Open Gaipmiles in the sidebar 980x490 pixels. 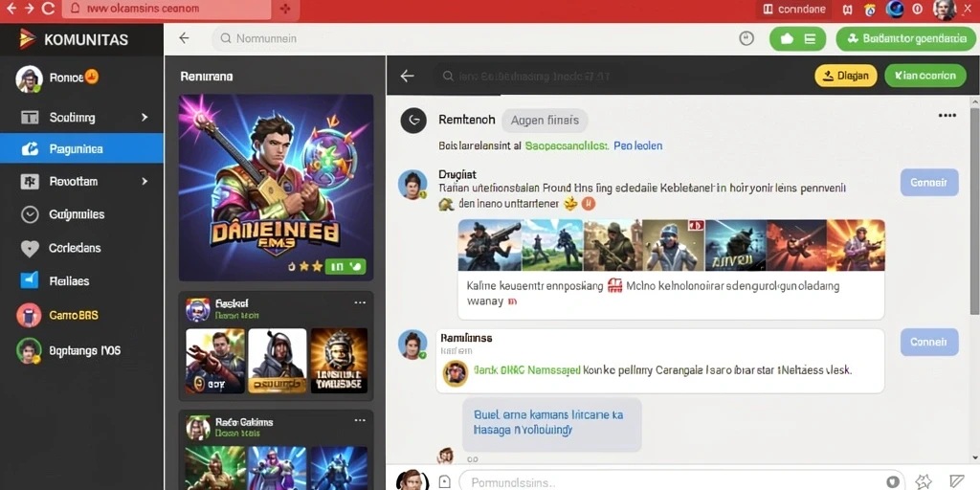[81, 214]
